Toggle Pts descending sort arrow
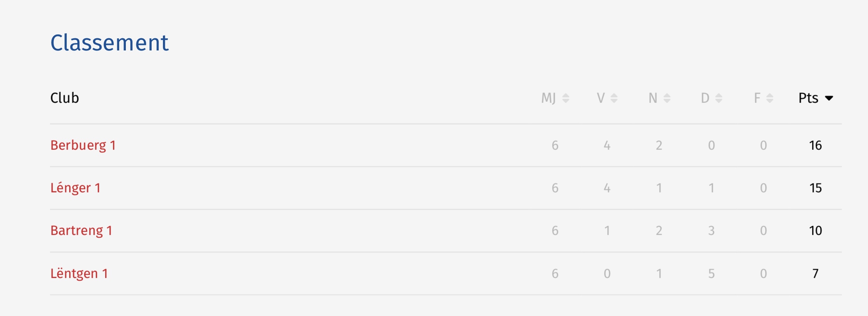 pos(829,98)
